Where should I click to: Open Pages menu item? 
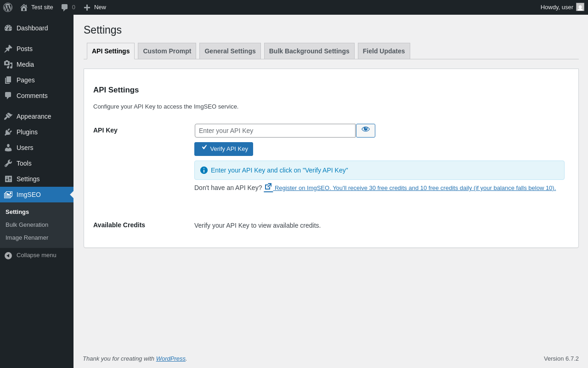click(x=37, y=80)
